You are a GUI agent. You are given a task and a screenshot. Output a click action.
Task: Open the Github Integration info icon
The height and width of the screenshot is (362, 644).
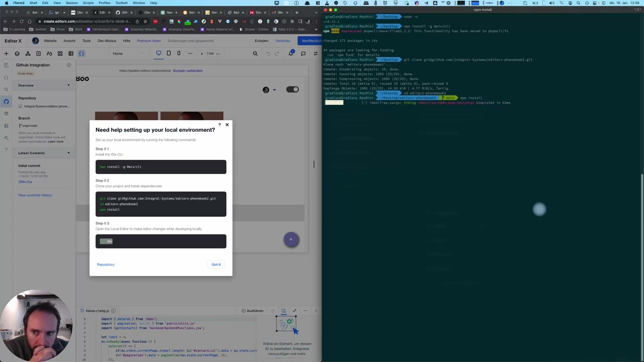point(69,65)
